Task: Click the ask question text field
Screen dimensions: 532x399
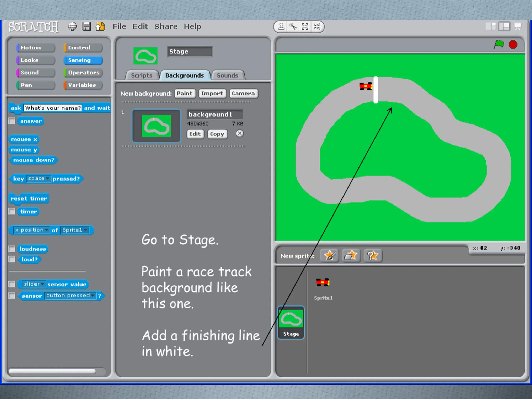Action: [53, 108]
